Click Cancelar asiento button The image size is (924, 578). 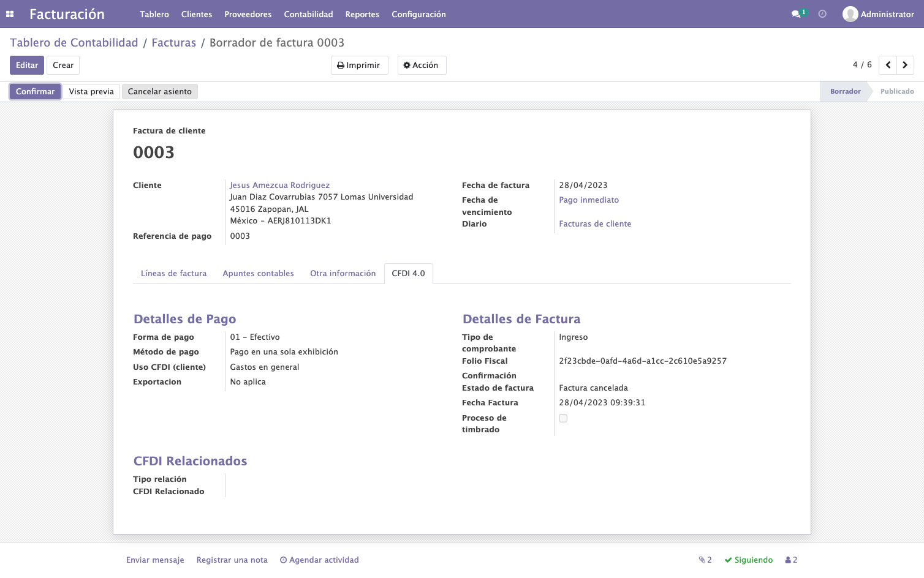coord(160,92)
